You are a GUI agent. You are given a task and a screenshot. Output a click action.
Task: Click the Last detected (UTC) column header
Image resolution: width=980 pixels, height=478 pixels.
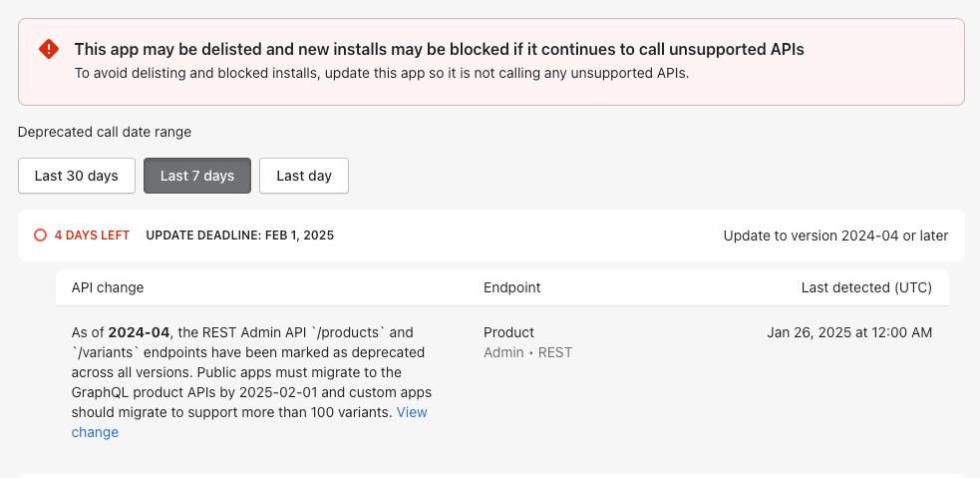(866, 287)
